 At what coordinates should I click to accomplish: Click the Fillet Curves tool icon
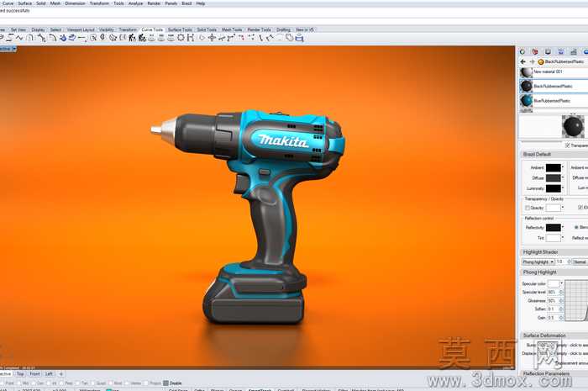click(x=52, y=38)
